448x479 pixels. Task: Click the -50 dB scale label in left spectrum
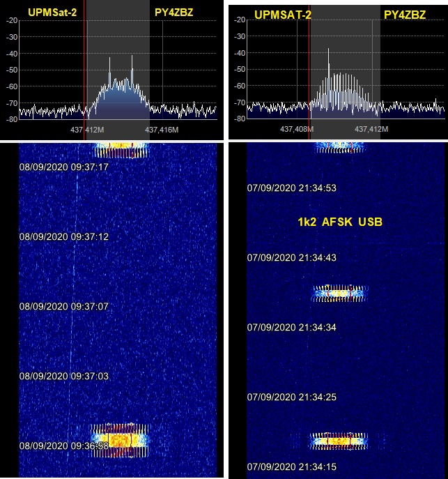click(12, 70)
